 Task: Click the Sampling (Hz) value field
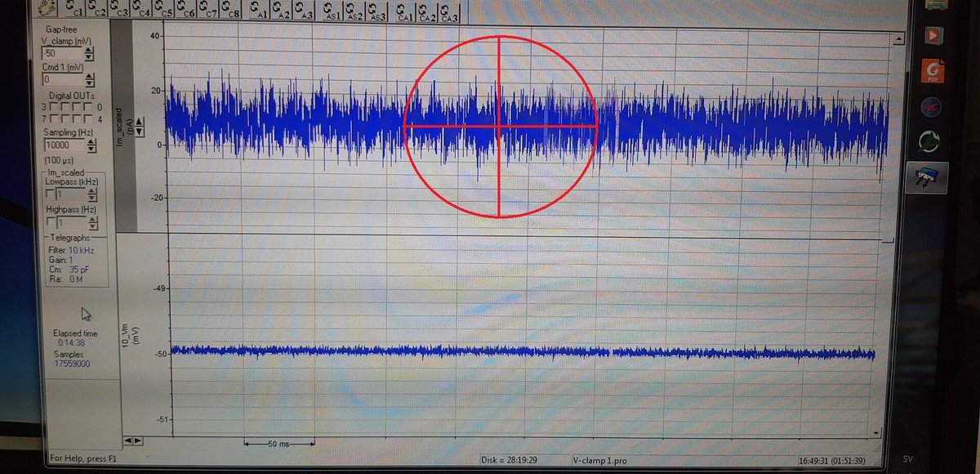click(x=65, y=145)
